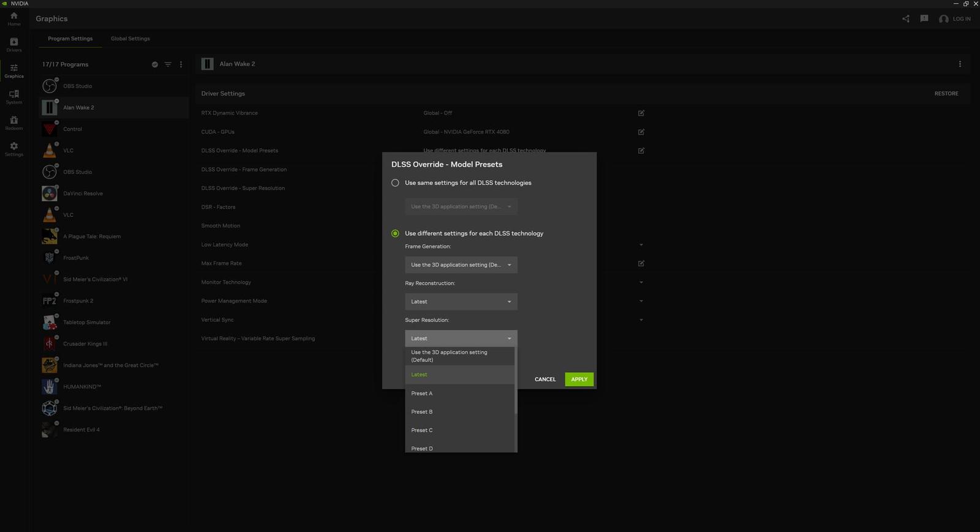Choose 'Use the 3D application setting (Default)' option
Viewport: 980px width, 532px height.
point(449,356)
